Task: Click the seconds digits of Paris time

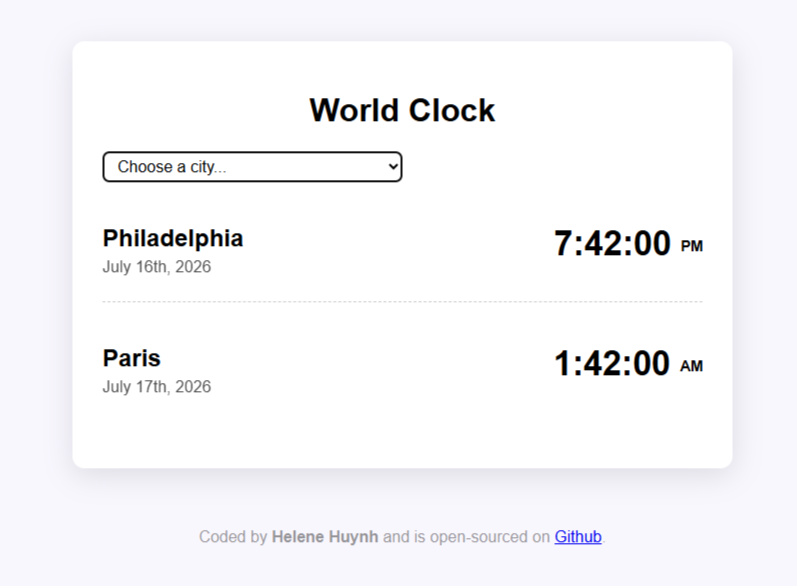Action: 652,363
